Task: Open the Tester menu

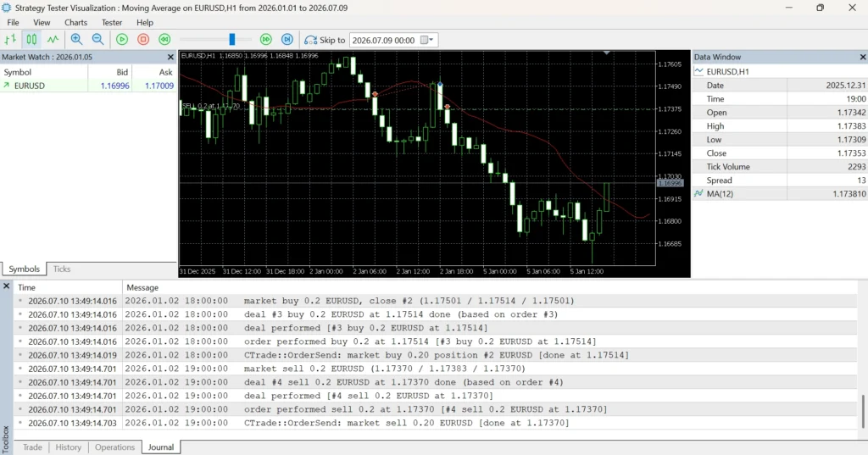Action: click(x=112, y=23)
